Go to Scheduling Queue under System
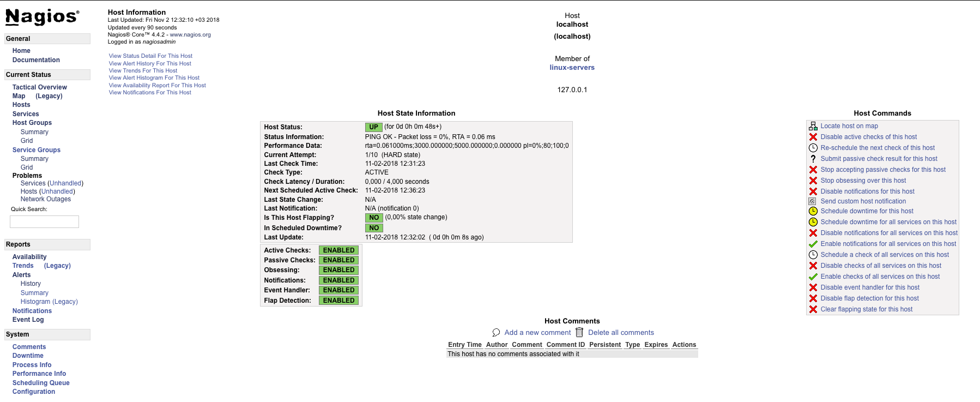The image size is (980, 402). point(41,383)
